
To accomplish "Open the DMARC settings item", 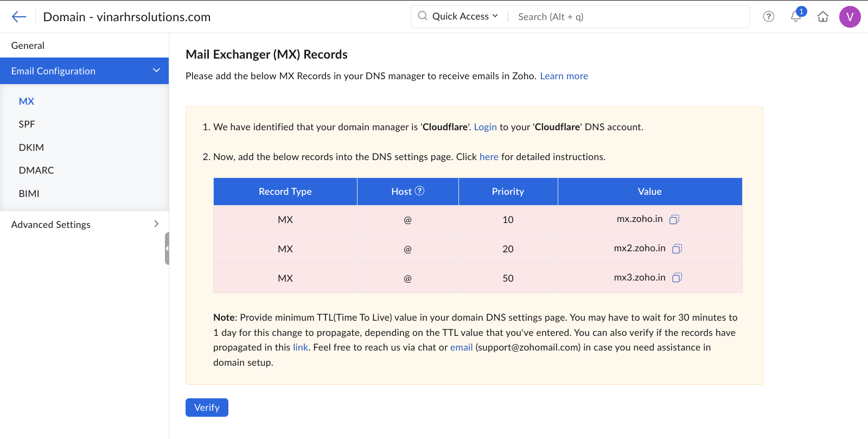I will tap(36, 170).
